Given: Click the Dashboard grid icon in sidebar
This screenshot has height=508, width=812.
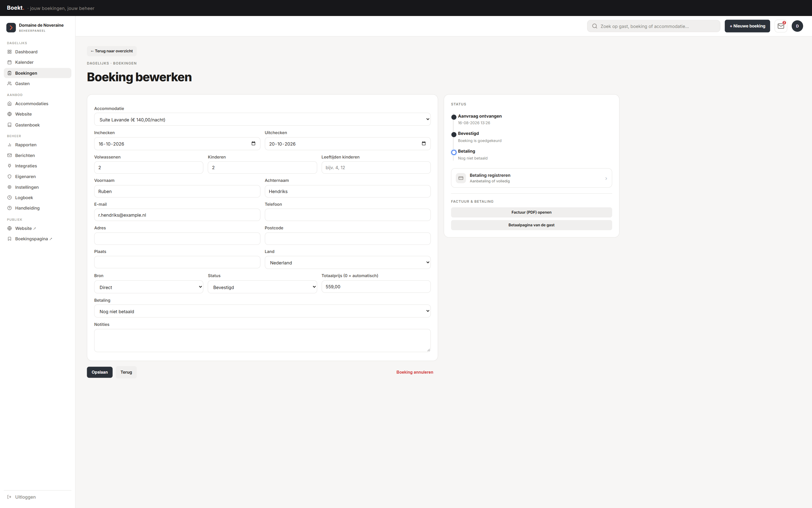Looking at the screenshot, I should (10, 52).
